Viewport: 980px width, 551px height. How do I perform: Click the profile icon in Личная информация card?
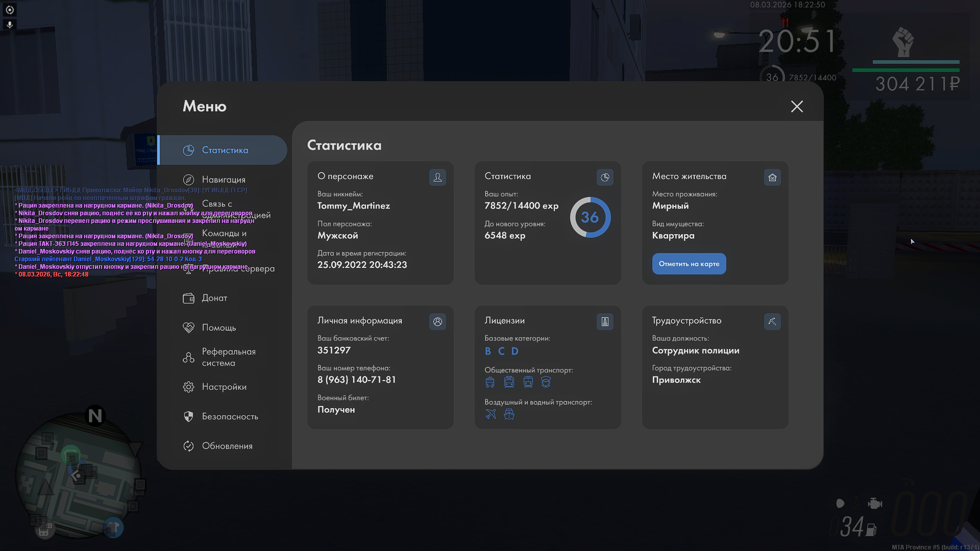point(437,321)
